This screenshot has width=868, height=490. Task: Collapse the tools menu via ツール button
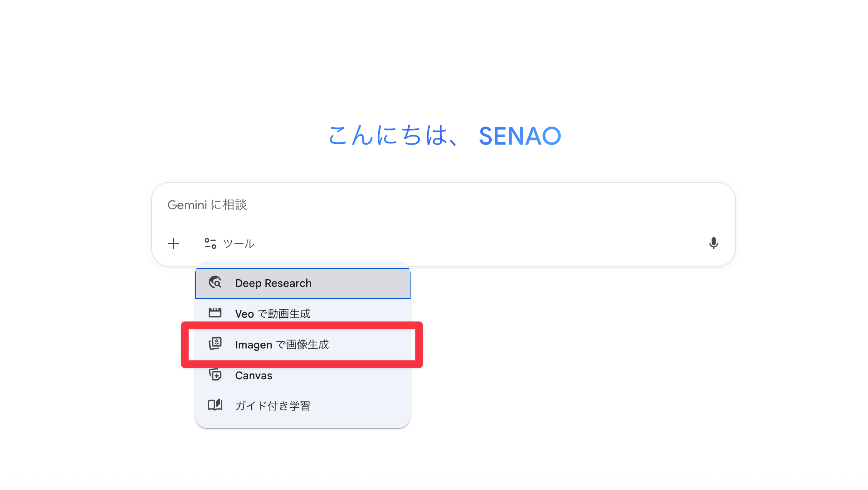click(229, 243)
